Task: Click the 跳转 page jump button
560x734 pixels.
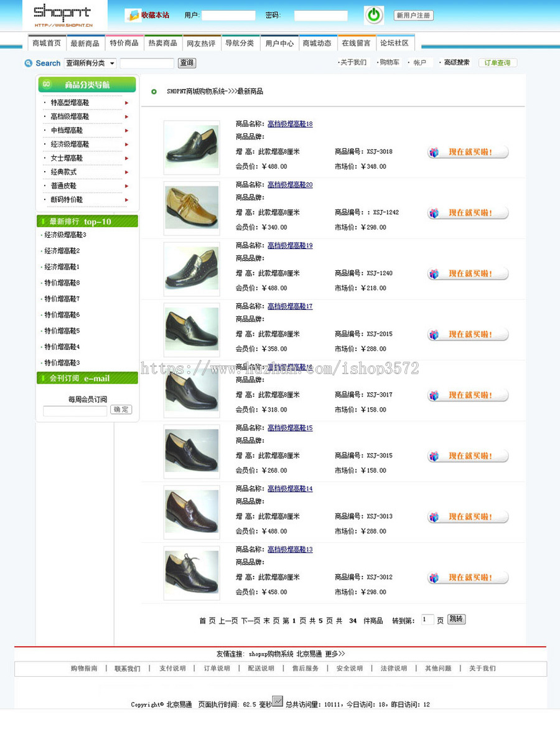Action: (x=456, y=619)
